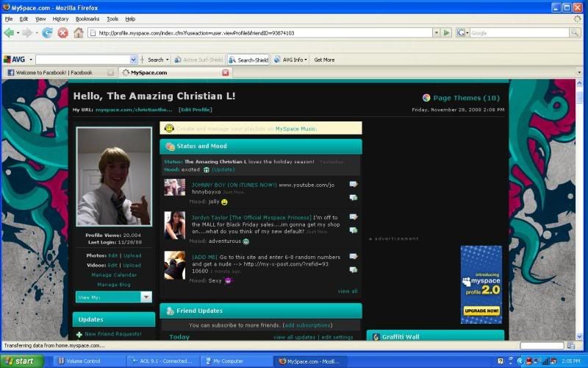This screenshot has height=368, width=588.
Task: Open the AVG Info dropdown
Action: (290, 60)
